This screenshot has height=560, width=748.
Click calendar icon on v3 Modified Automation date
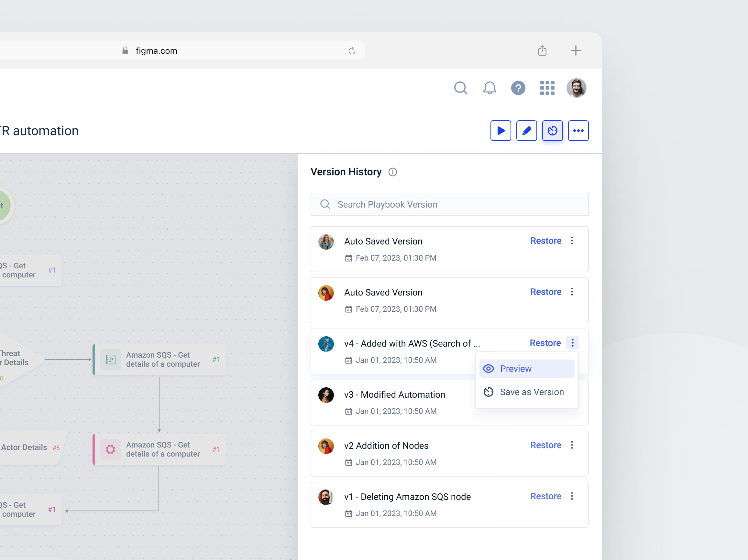[348, 411]
